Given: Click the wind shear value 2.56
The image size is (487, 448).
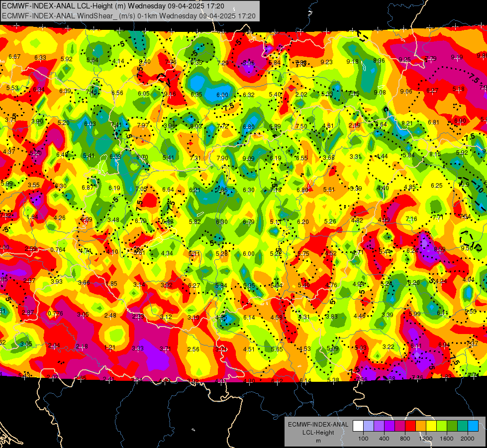Looking at the screenshot, I should (193, 349).
